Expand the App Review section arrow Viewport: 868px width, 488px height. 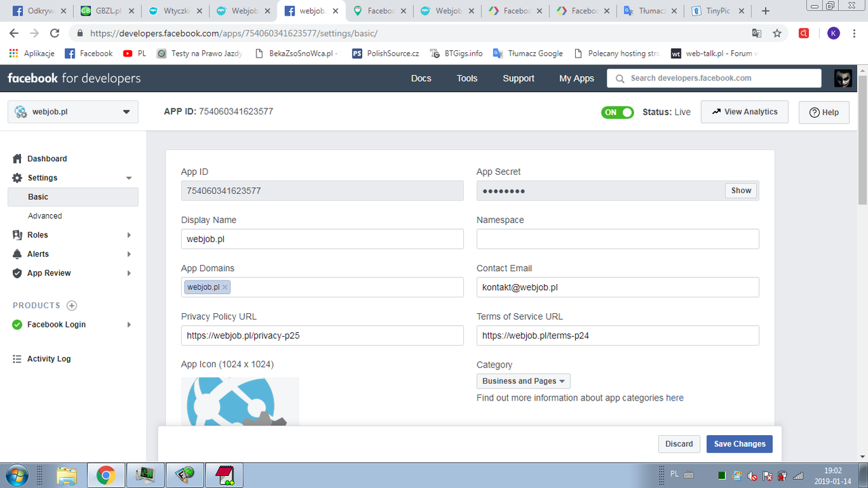[129, 273]
